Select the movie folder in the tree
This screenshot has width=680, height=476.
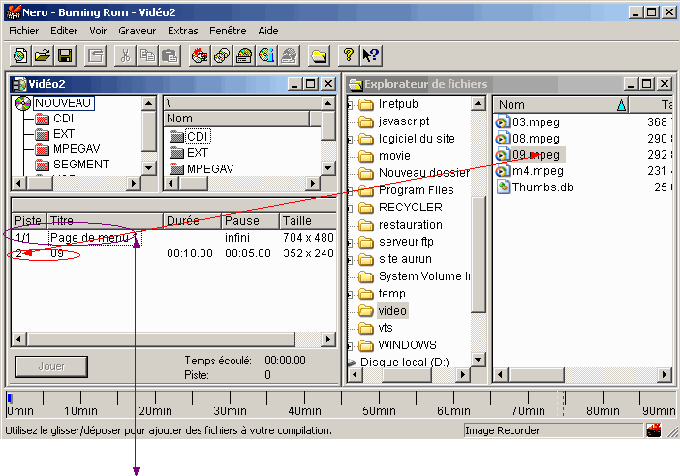[394, 156]
